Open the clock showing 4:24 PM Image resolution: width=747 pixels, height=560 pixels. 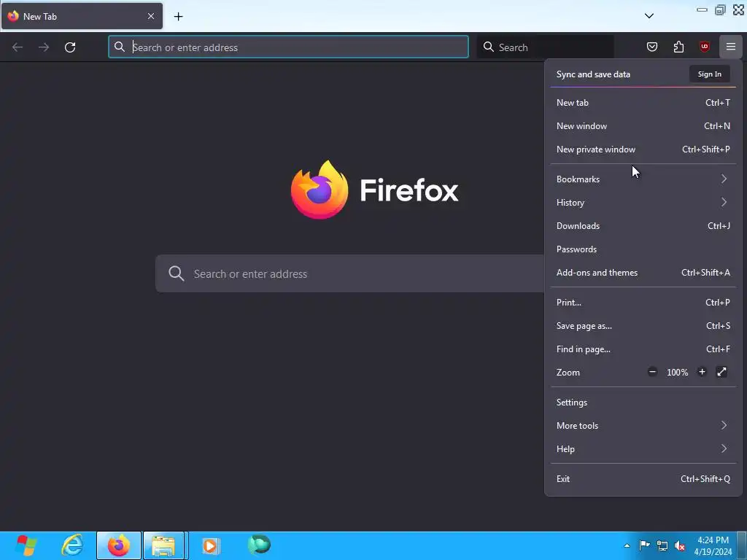713,545
